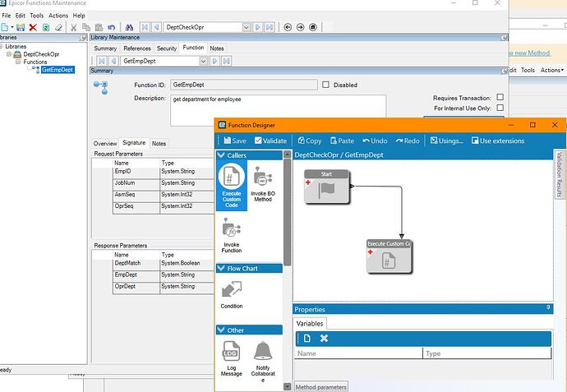
Task: Paste with the main toolbar clipboard icon
Action: 99,27
